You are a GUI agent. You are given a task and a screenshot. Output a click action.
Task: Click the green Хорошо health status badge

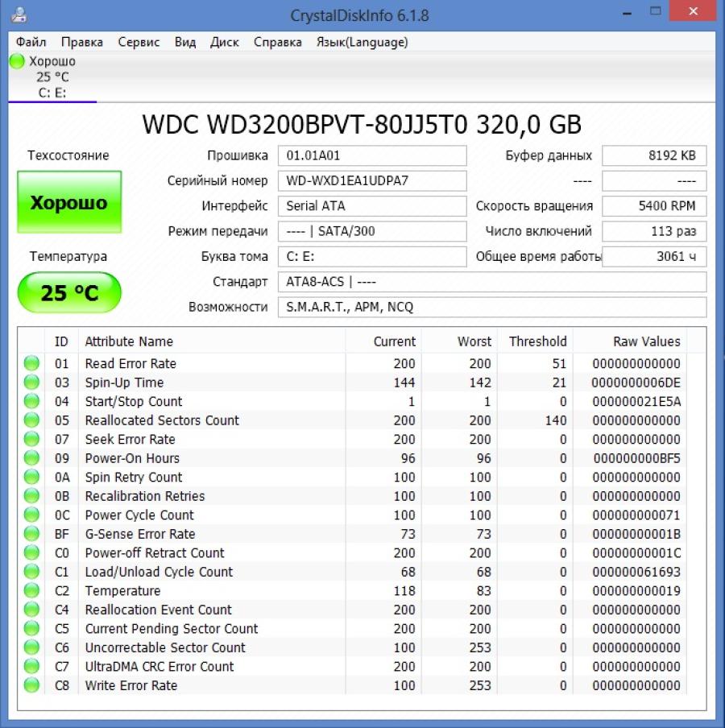pos(68,202)
